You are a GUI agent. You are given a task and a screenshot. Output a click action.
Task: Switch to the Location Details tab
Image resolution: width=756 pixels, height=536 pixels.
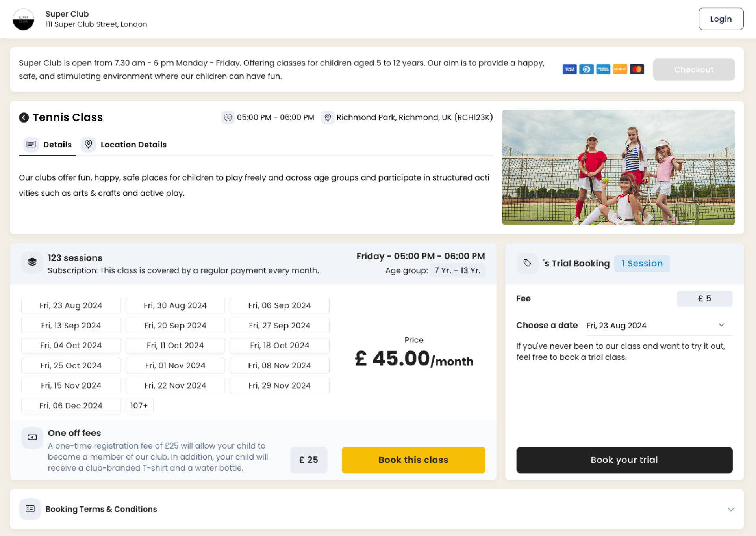pyautogui.click(x=124, y=145)
